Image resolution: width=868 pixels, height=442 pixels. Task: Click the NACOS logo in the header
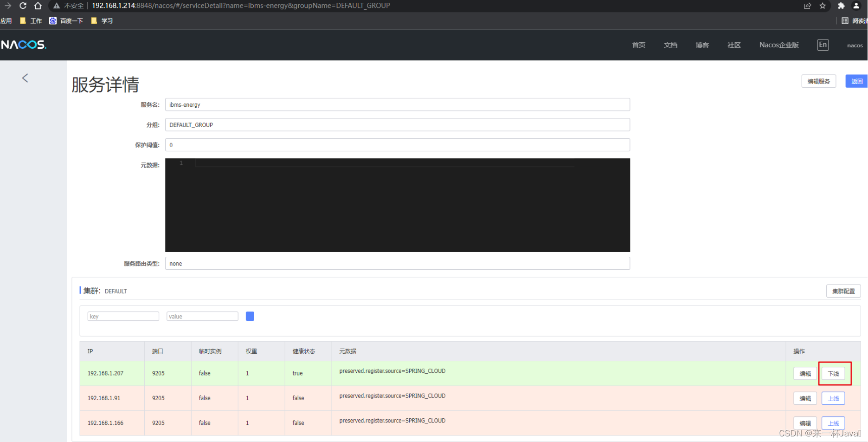23,44
